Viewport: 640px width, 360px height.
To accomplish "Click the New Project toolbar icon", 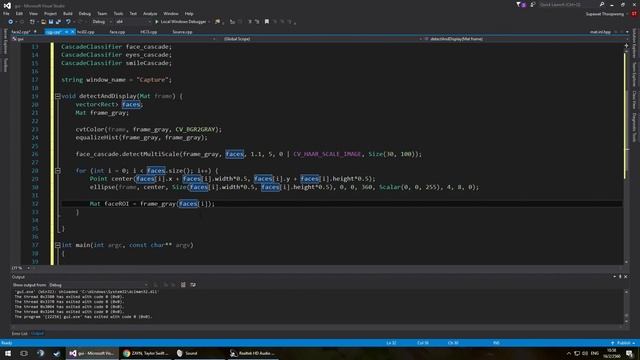I will point(32,22).
